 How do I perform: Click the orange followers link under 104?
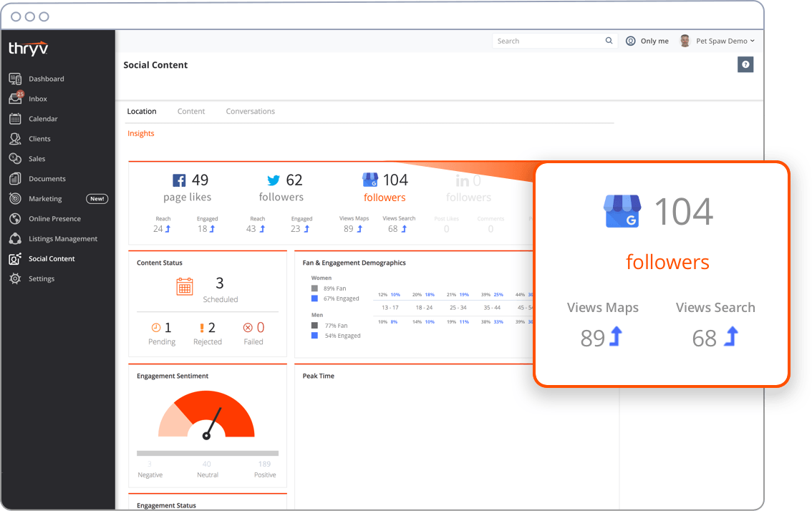385,198
